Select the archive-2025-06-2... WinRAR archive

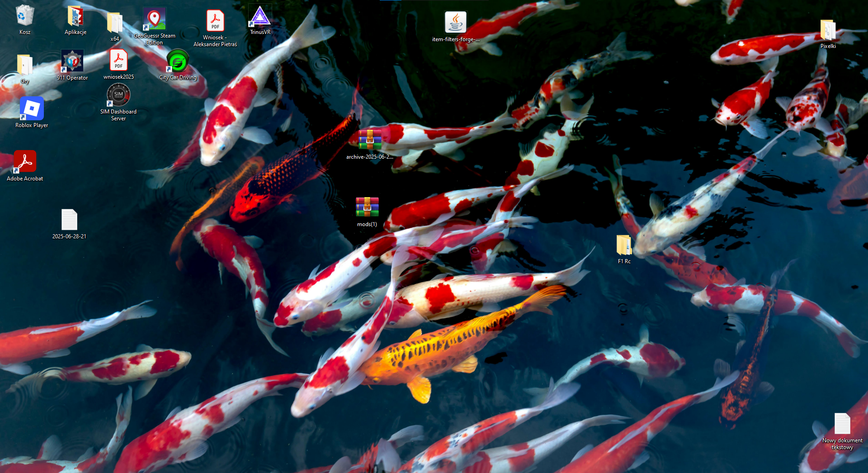point(370,140)
